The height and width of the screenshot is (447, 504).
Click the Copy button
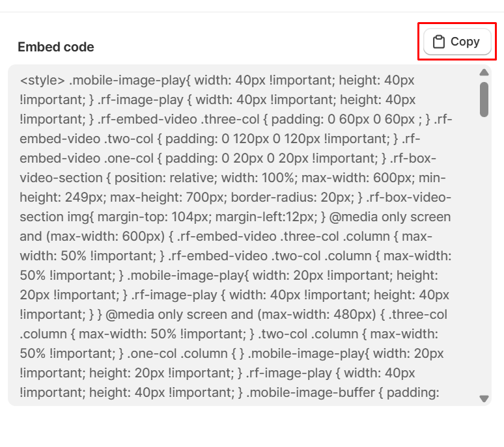[x=457, y=42]
